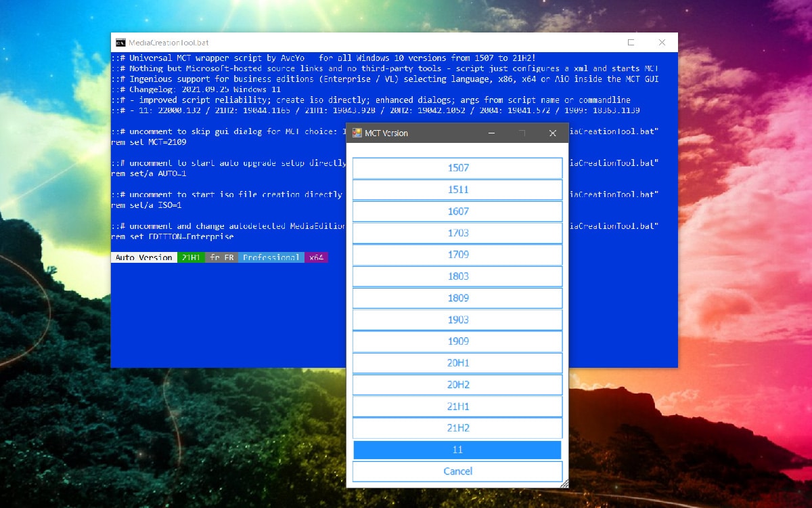Screen dimensions: 812x508
Task: Select the 21H1 version button
Action: 457,406
